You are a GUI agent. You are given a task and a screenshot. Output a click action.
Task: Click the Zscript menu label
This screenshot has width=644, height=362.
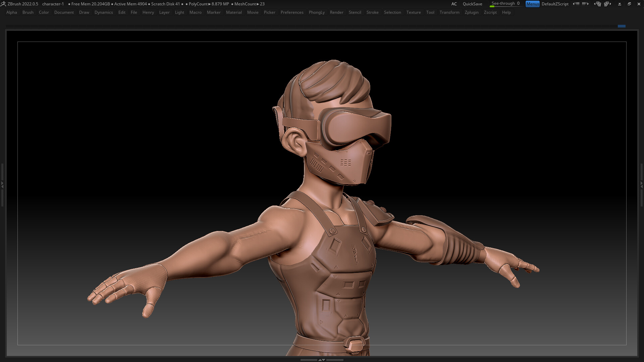(490, 12)
